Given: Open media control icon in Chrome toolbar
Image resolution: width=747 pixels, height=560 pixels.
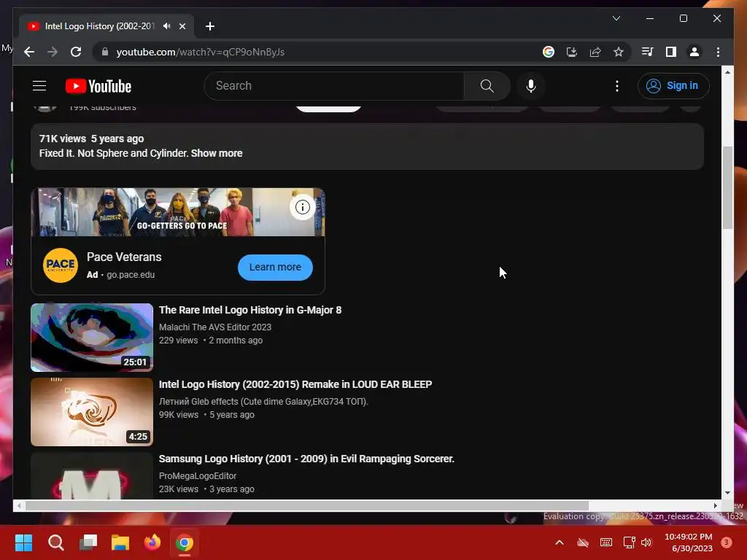Looking at the screenshot, I should tap(647, 52).
